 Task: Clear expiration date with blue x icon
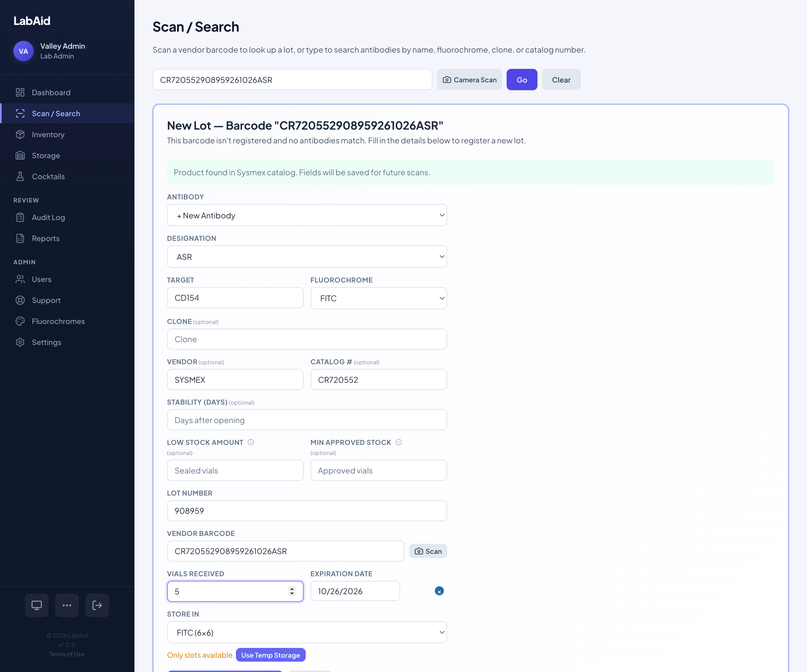439,591
